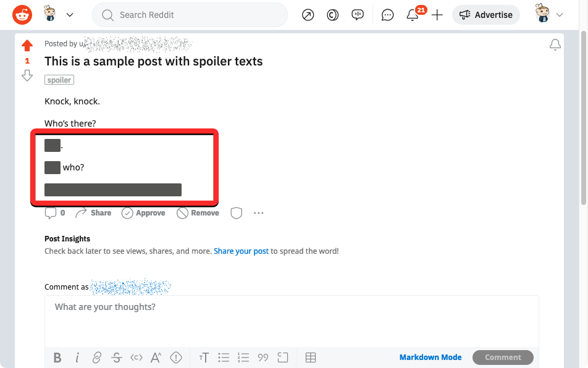The image size is (588, 368).
Task: Focus the Search Reddit field
Action: tap(190, 15)
